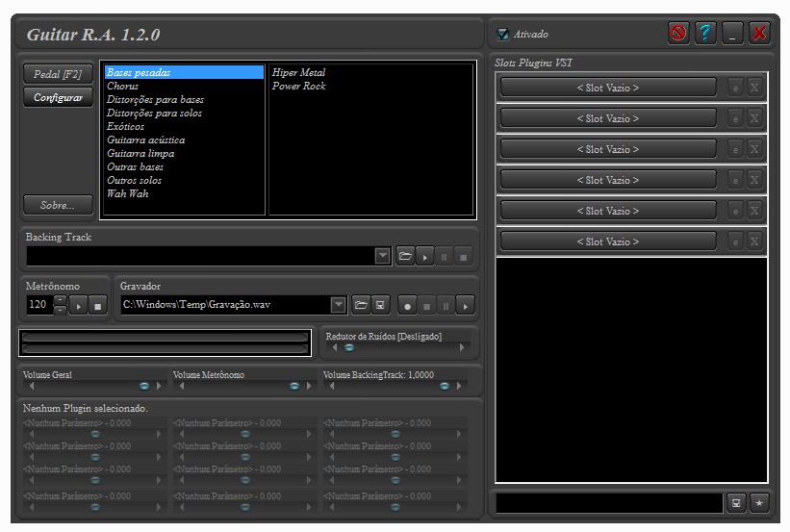Screen dimensions: 790x532
Task: Open the Configurar button
Action: pos(58,97)
